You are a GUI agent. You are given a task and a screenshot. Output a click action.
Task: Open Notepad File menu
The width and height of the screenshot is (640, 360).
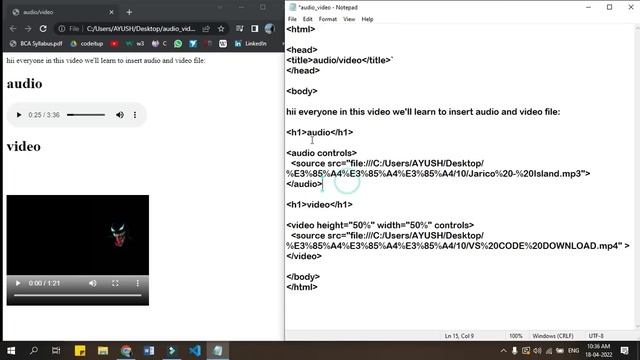pos(292,19)
